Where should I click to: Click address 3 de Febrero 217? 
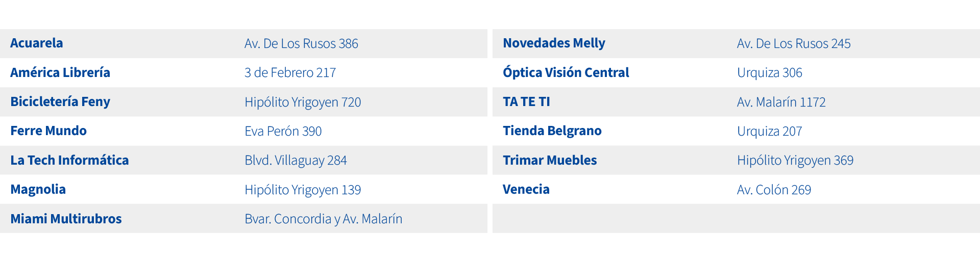click(290, 72)
